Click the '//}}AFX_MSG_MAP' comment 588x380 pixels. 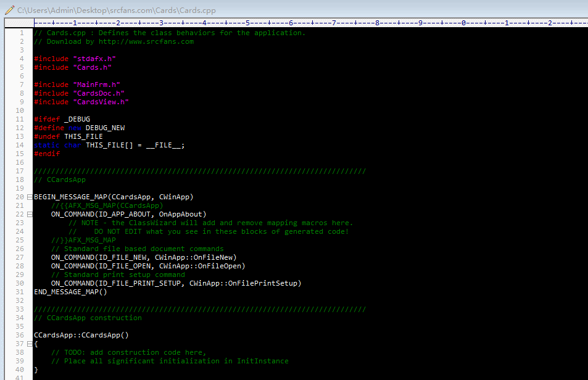tap(83, 240)
